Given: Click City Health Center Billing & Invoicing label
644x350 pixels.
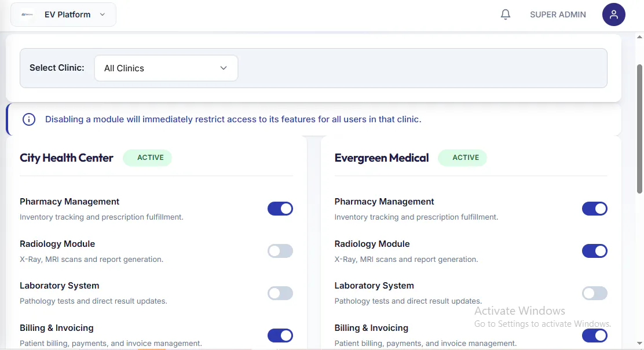Looking at the screenshot, I should (57, 328).
